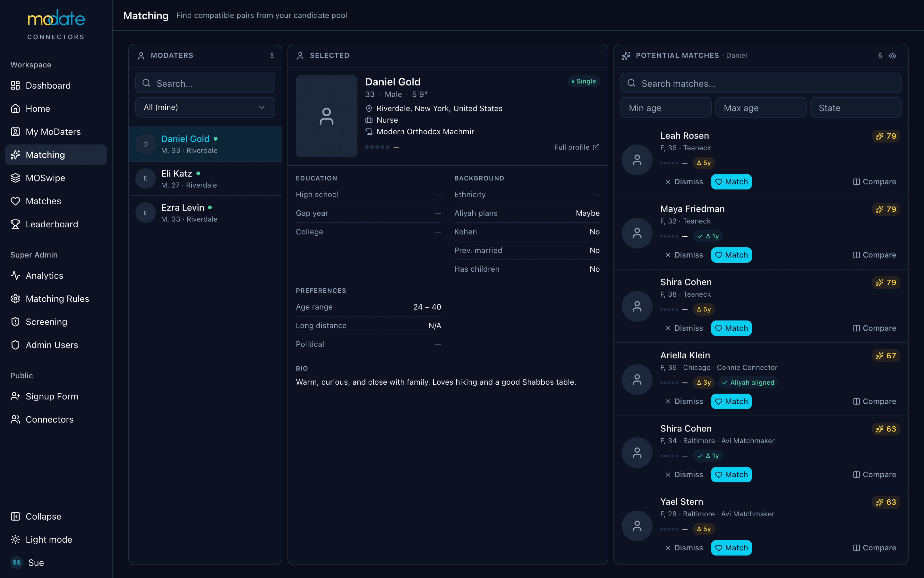Go to Home in the sidebar
Image resolution: width=924 pixels, height=578 pixels.
(56, 109)
